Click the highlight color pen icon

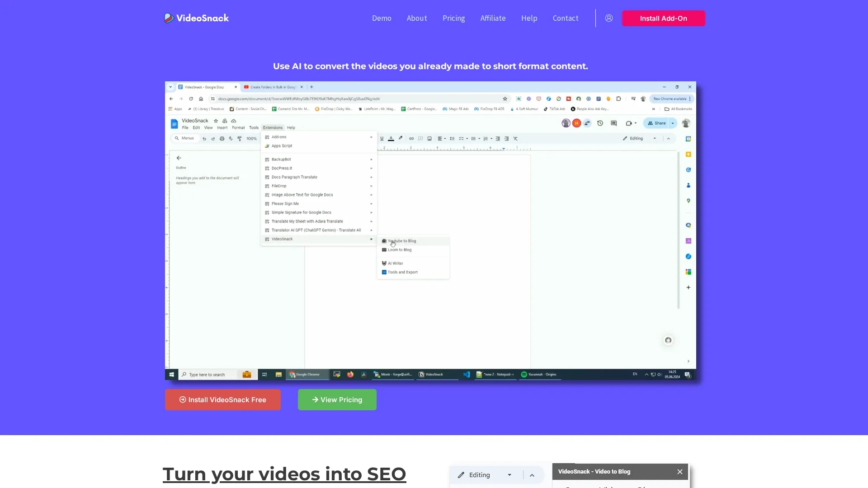(x=400, y=139)
